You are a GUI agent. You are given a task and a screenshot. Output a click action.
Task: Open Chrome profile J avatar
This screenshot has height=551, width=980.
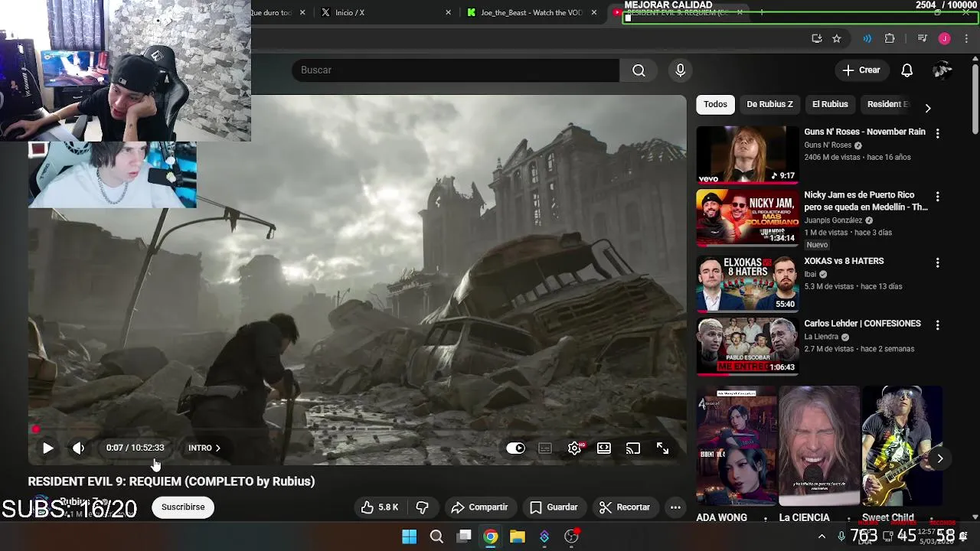(945, 38)
